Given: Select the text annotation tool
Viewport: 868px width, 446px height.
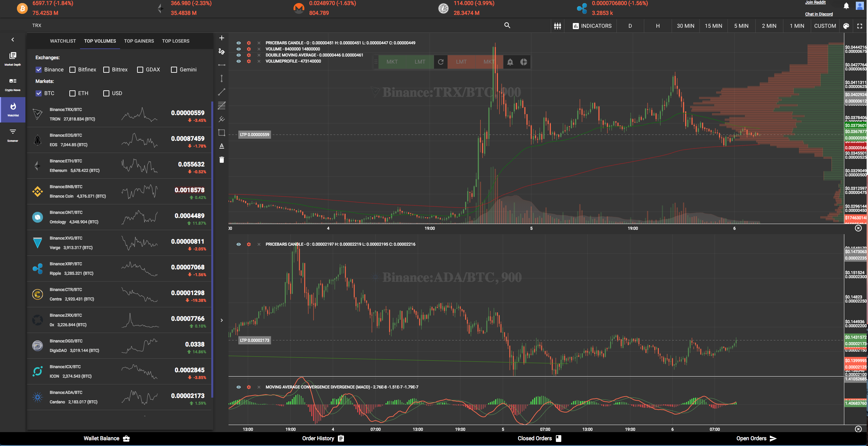Looking at the screenshot, I should [x=221, y=146].
